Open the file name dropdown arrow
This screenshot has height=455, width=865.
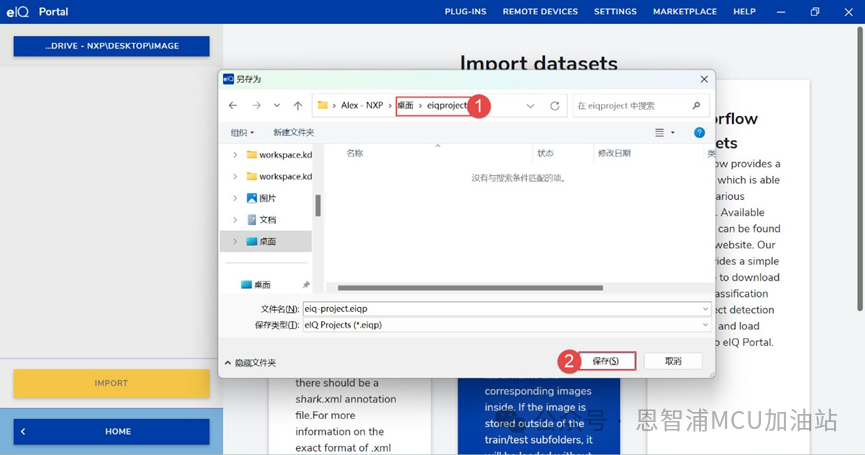(705, 309)
